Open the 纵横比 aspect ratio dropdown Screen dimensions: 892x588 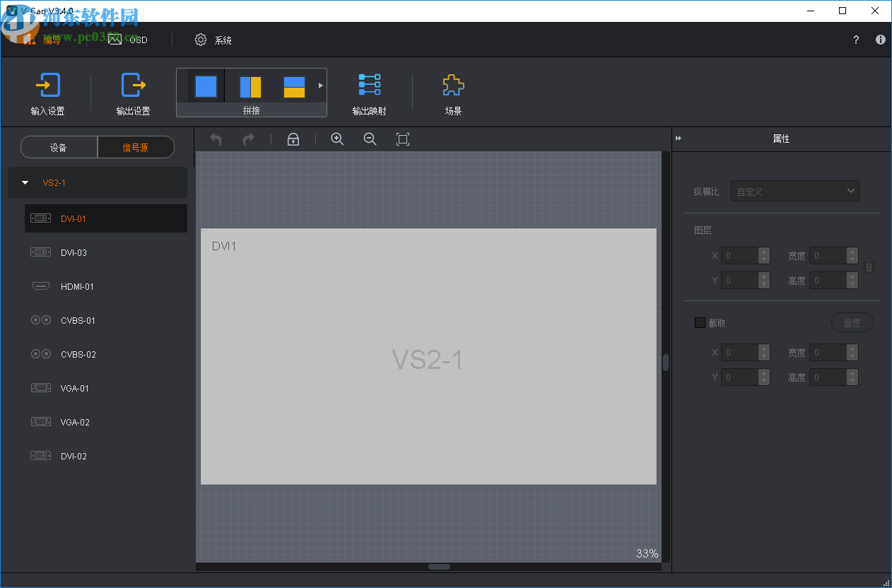[794, 191]
